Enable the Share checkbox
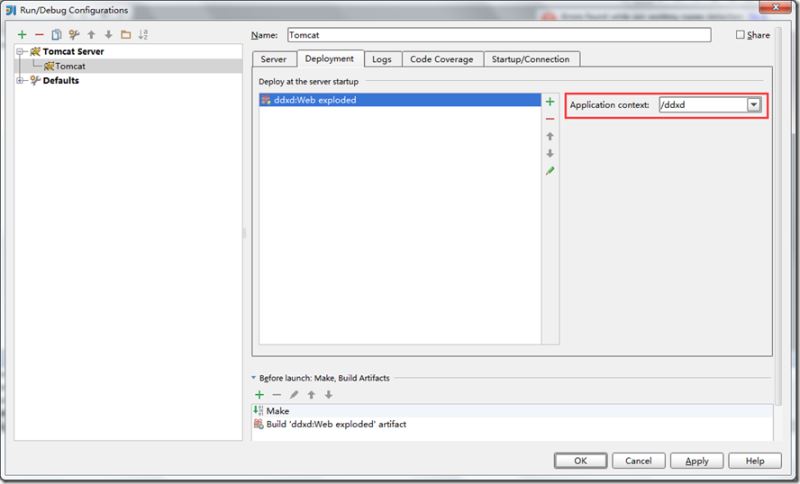This screenshot has width=800, height=484. coord(740,35)
